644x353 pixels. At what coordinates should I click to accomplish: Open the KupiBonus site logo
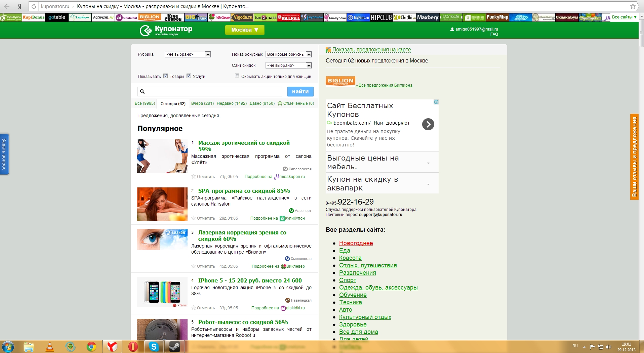[34, 17]
